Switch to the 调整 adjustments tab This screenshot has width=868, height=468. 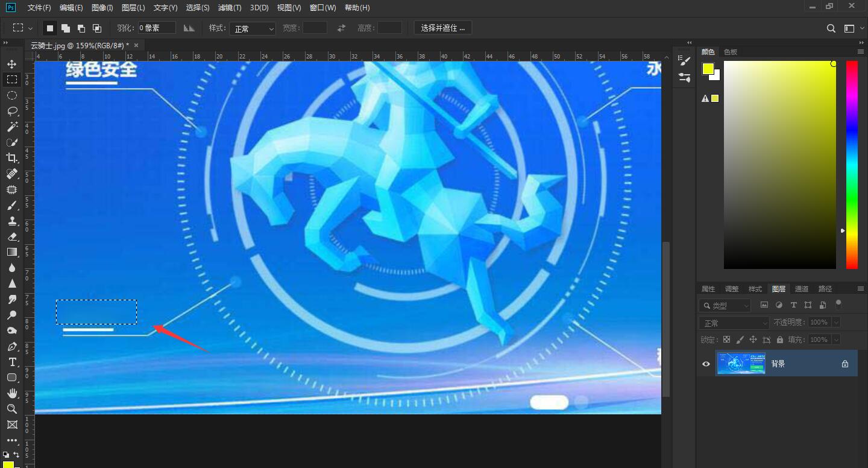tap(732, 289)
